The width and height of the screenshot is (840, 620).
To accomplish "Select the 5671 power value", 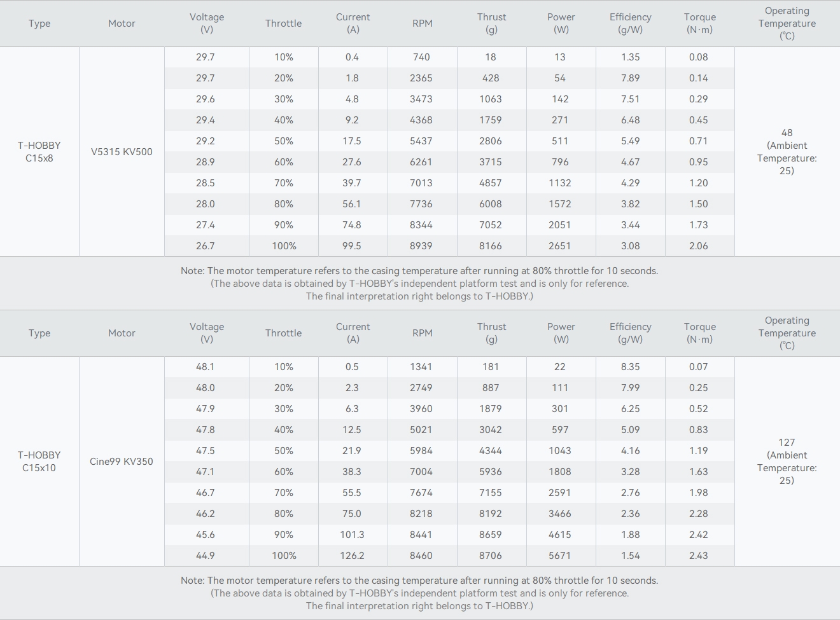I will [560, 556].
